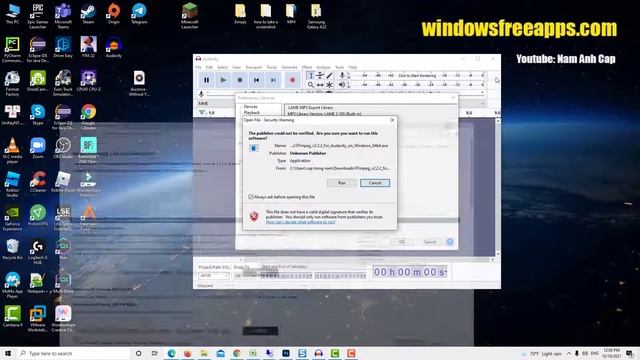Select Playback in Preferences category tree
The width and height of the screenshot is (640, 360).
pyautogui.click(x=252, y=113)
